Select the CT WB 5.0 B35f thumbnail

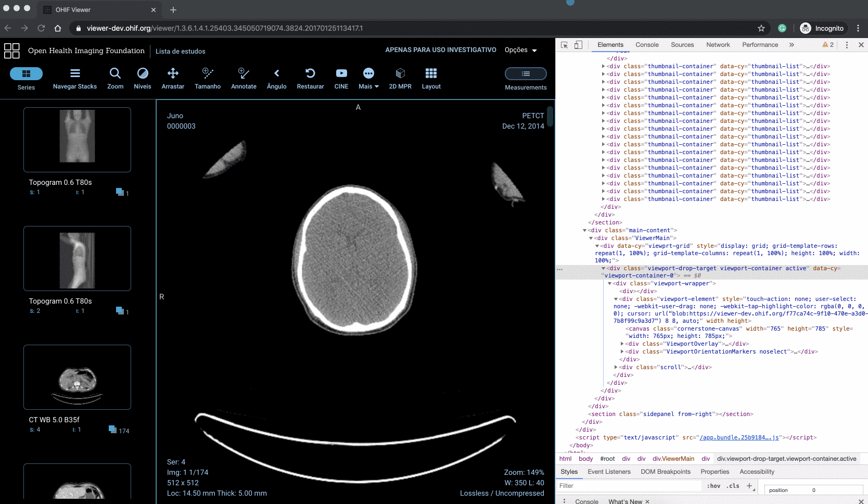[77, 377]
